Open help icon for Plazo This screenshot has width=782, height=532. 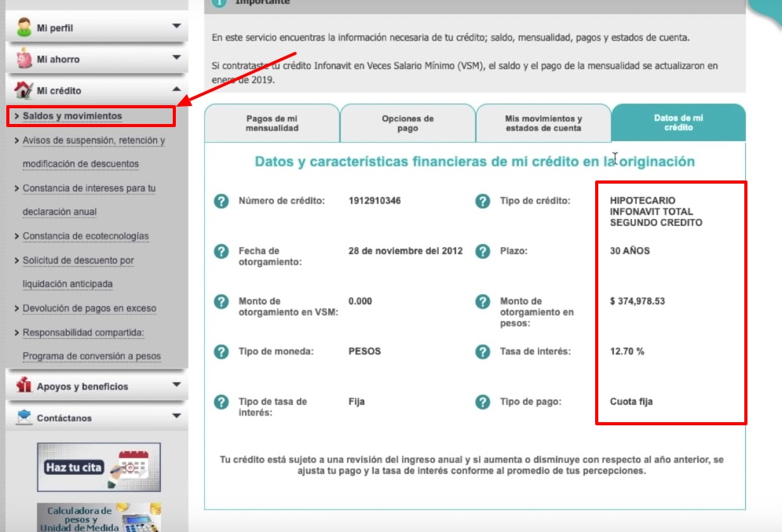(x=482, y=251)
